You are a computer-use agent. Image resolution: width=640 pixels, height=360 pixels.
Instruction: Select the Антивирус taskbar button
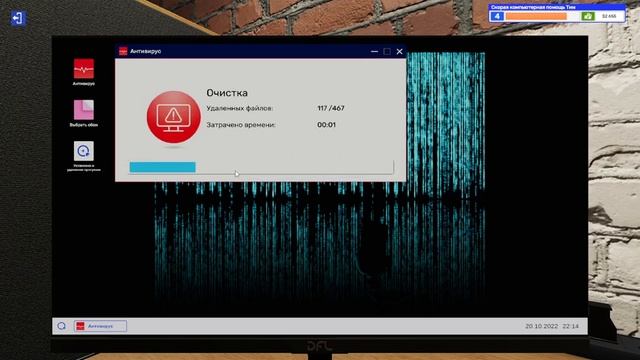point(100,326)
